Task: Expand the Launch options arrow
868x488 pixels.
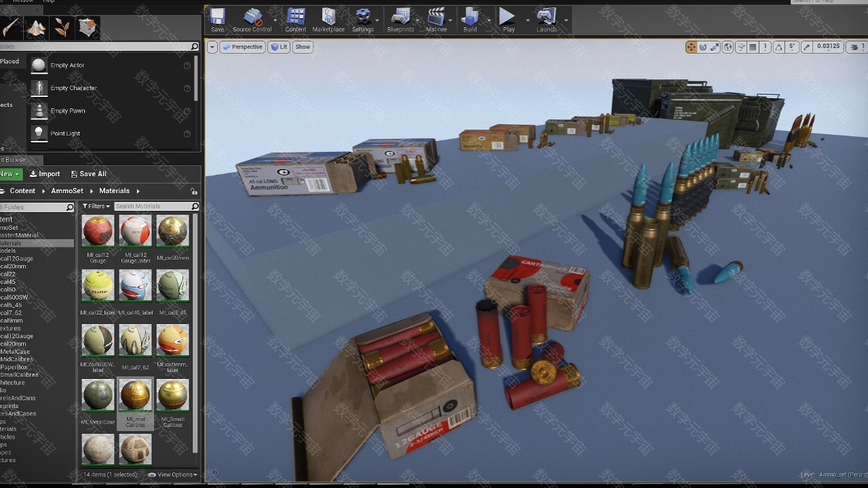Action: pos(566,20)
